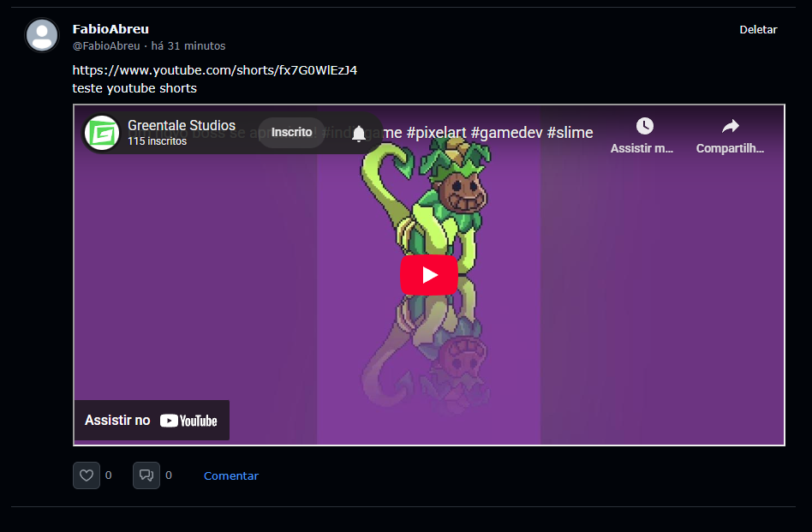Screen dimensions: 812x532
Task: Open the @FabioAbreu handle
Action: (x=105, y=46)
